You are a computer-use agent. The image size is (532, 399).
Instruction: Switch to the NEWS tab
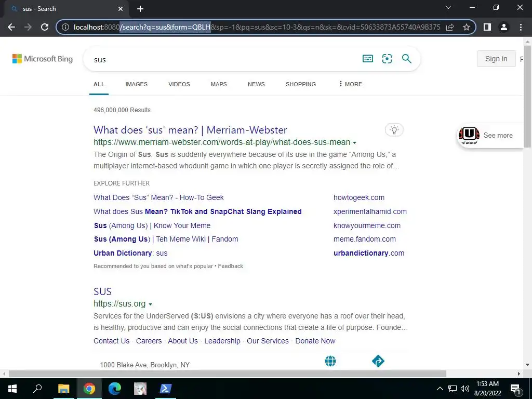coord(256,84)
